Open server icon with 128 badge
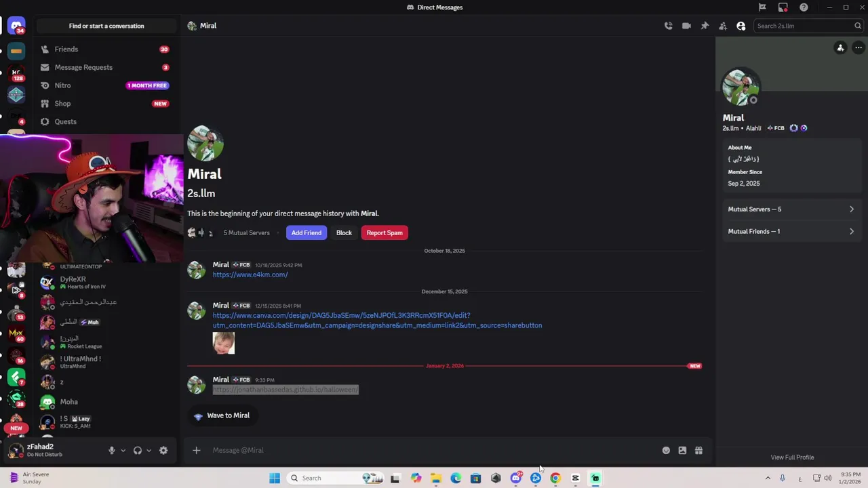The width and height of the screenshot is (868, 488). (x=16, y=73)
